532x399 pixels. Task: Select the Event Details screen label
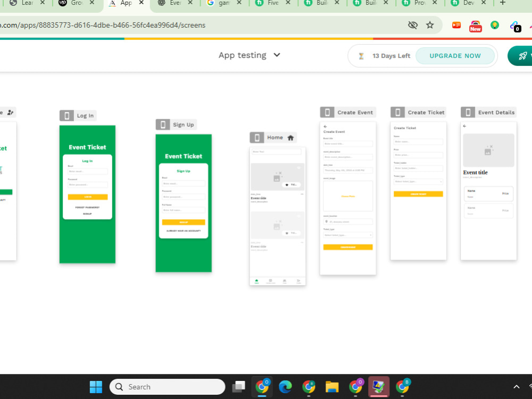(496, 112)
